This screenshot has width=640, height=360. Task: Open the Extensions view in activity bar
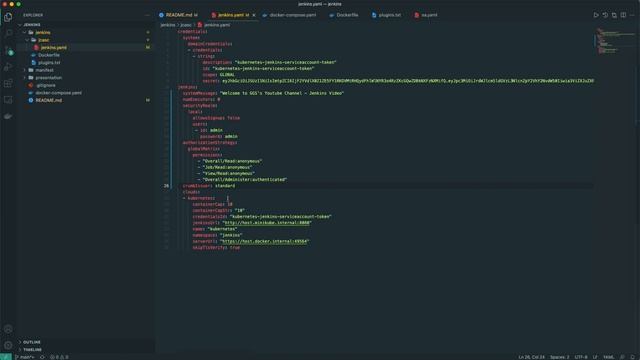[8, 84]
